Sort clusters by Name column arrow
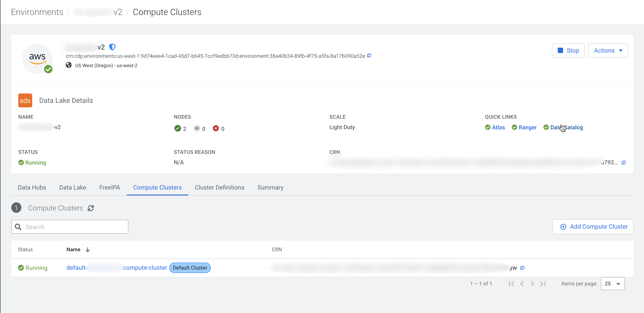This screenshot has height=313, width=644. click(87, 250)
